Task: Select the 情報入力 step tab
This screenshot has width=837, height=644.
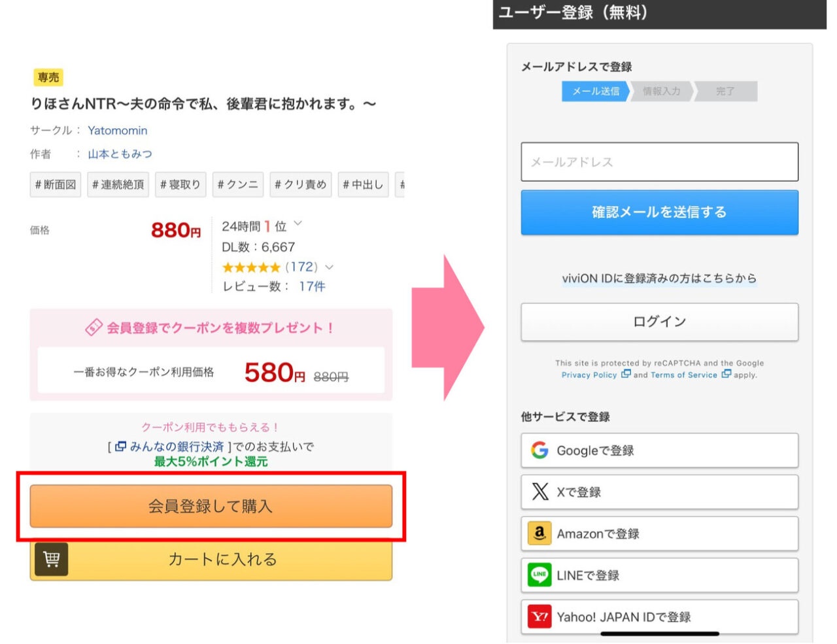Action: click(x=661, y=92)
